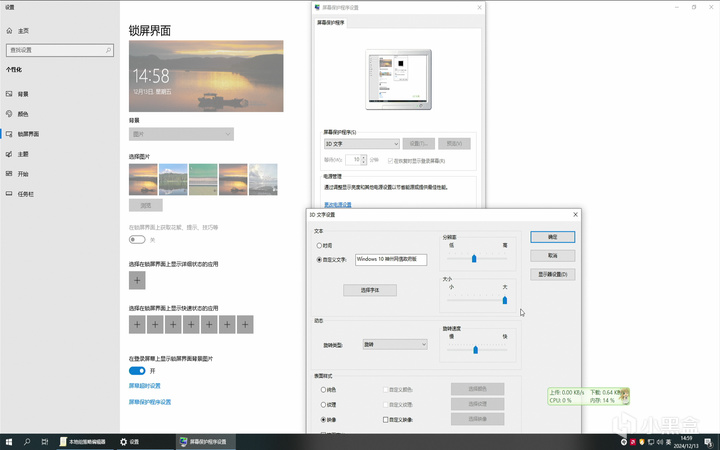Select fifth cloudy sky thumbnail

(263, 180)
